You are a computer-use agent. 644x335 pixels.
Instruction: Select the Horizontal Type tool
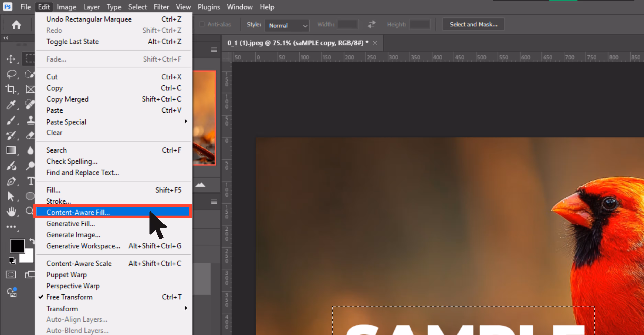coord(31,181)
